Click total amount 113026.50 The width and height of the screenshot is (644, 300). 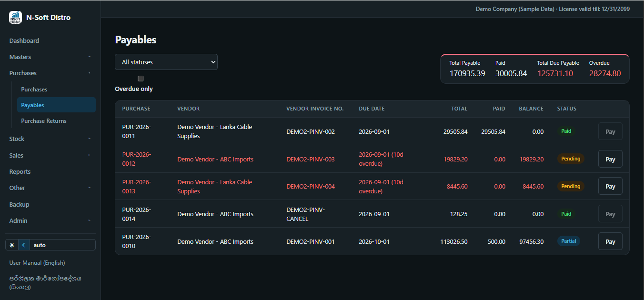[454, 241]
